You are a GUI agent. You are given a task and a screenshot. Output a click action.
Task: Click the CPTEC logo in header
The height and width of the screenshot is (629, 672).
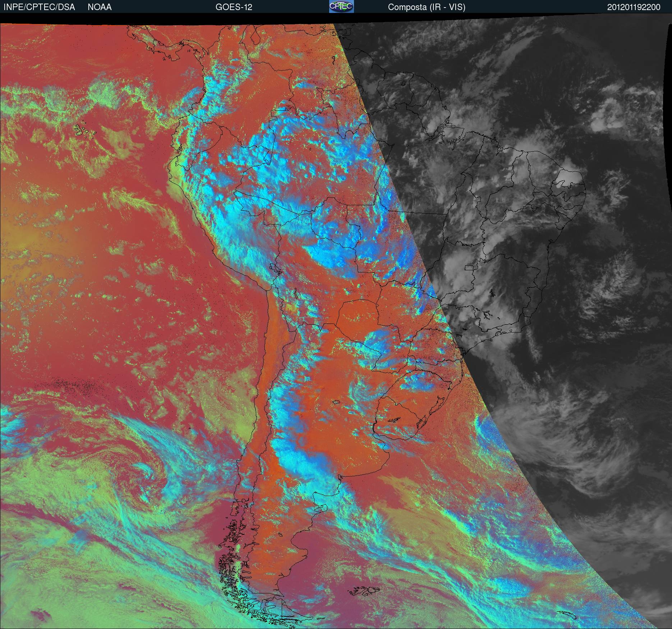click(x=341, y=6)
